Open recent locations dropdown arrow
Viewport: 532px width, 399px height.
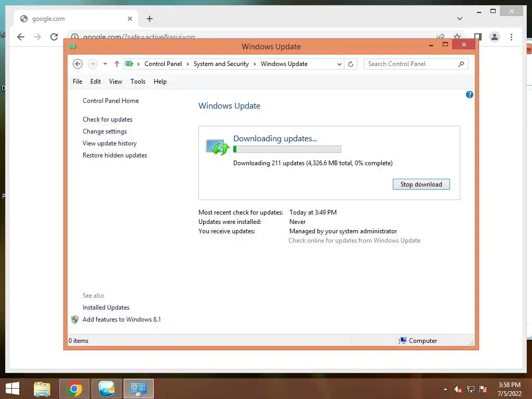point(105,64)
